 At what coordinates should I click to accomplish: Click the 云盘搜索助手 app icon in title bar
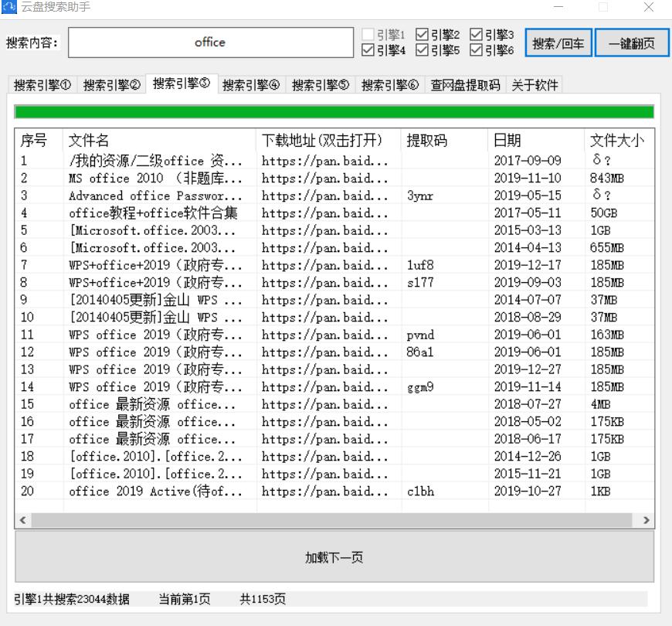pos(8,6)
